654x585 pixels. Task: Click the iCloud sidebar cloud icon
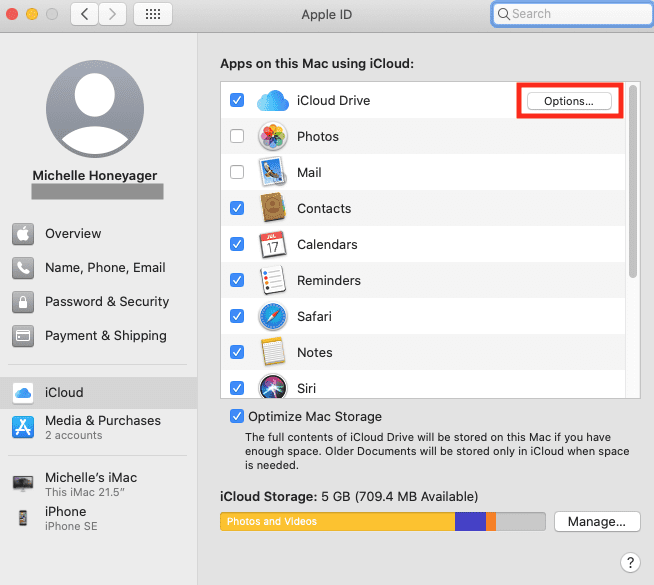click(x=23, y=393)
